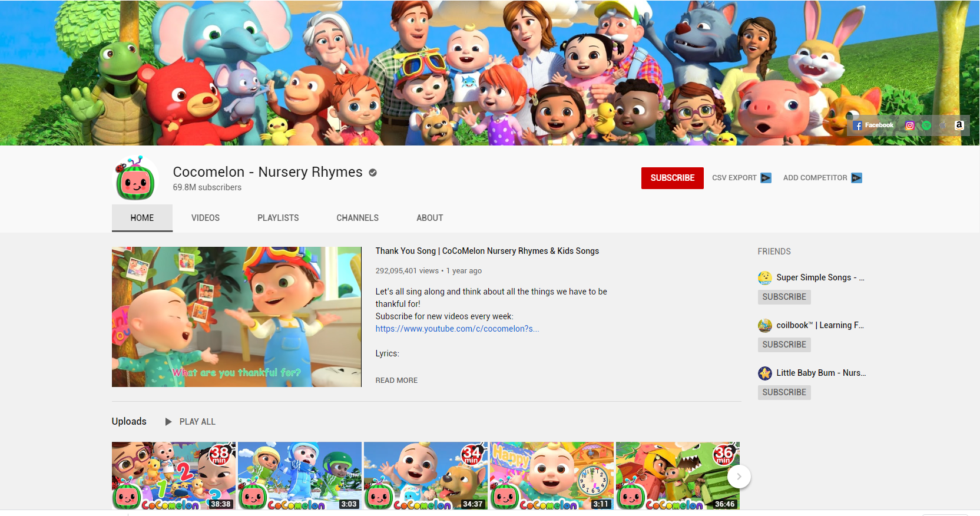Subscribe to Cocomelon with red button
The height and width of the screenshot is (516, 980).
click(673, 178)
